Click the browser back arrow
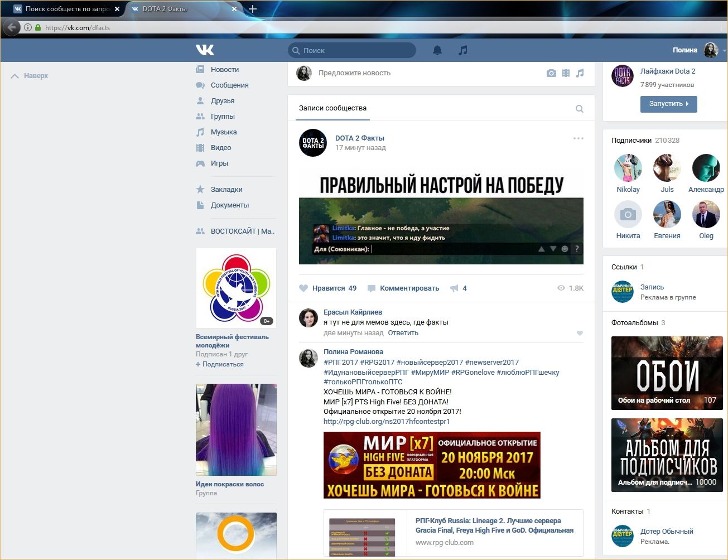 (12, 27)
